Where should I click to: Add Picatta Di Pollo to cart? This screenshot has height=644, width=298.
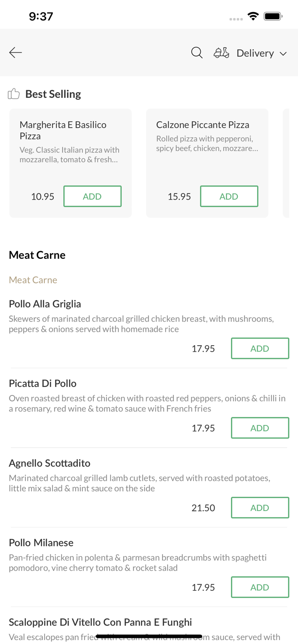click(x=260, y=428)
